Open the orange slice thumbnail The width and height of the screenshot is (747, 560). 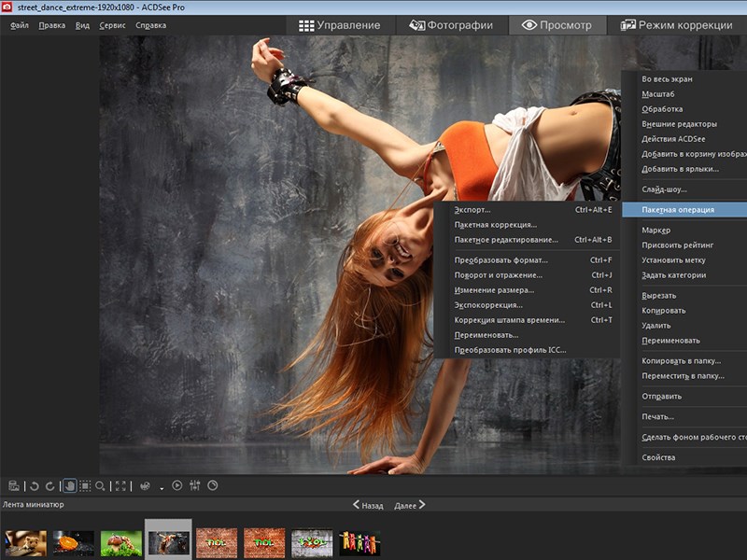click(x=74, y=543)
